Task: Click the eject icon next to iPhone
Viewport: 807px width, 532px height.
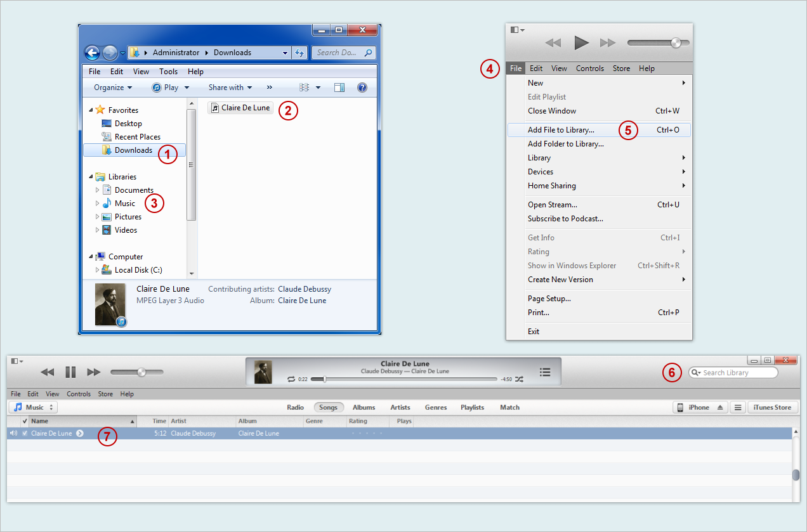Action: pos(720,408)
